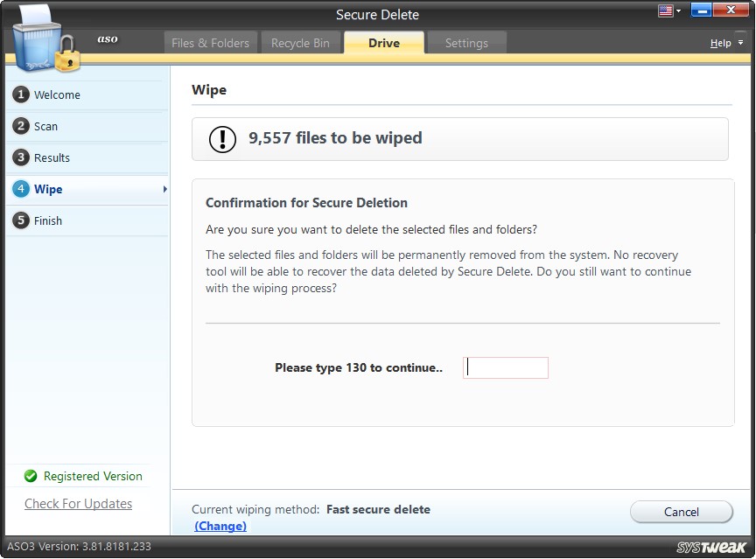Screen dimensions: 756x559
Task: Open the Check For Updates link
Action: tap(78, 504)
